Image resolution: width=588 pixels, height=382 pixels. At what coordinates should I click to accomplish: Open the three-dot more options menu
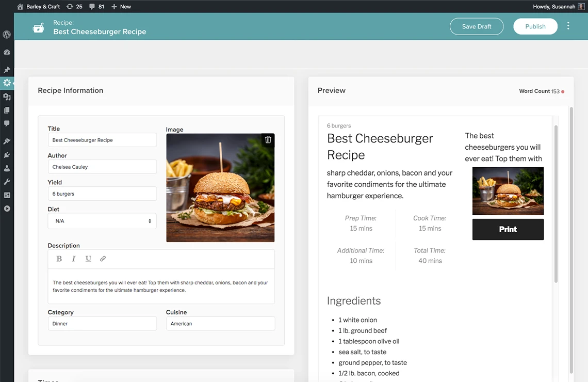(x=568, y=26)
